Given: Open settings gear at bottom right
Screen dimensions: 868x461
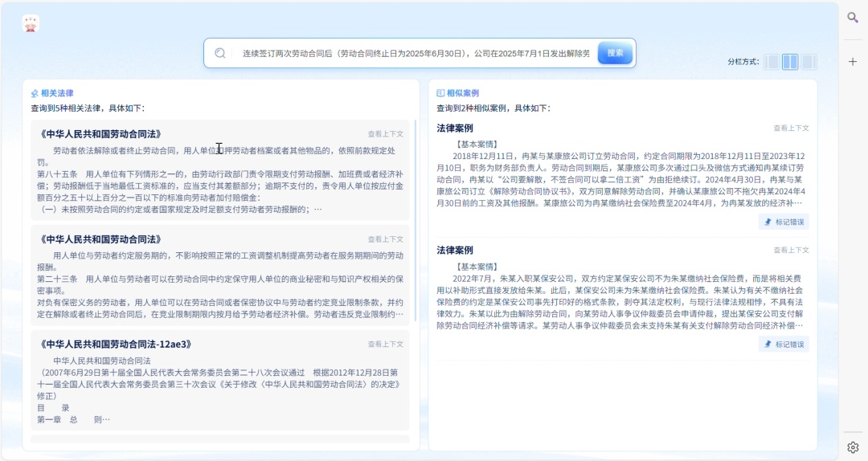Looking at the screenshot, I should coord(853,447).
